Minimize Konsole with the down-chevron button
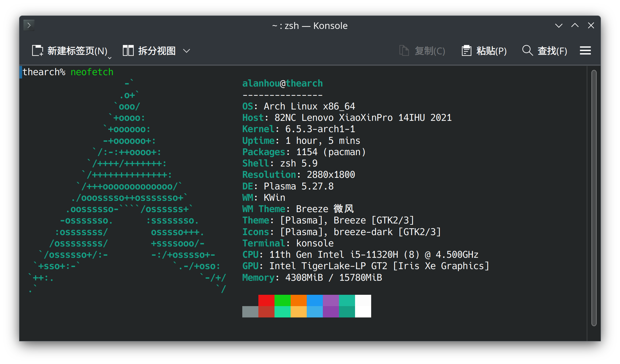This screenshot has height=364, width=620. click(x=559, y=26)
